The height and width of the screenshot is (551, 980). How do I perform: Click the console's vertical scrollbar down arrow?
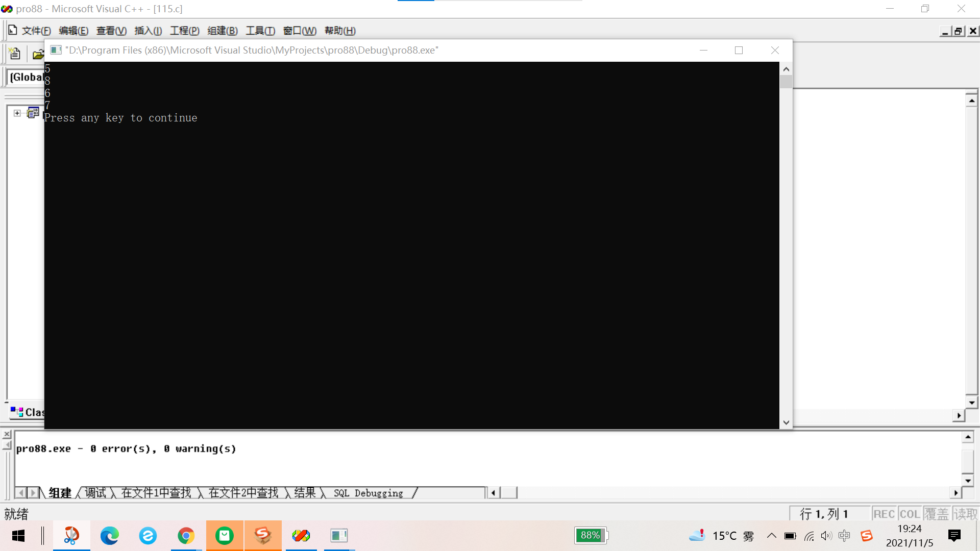coord(786,422)
